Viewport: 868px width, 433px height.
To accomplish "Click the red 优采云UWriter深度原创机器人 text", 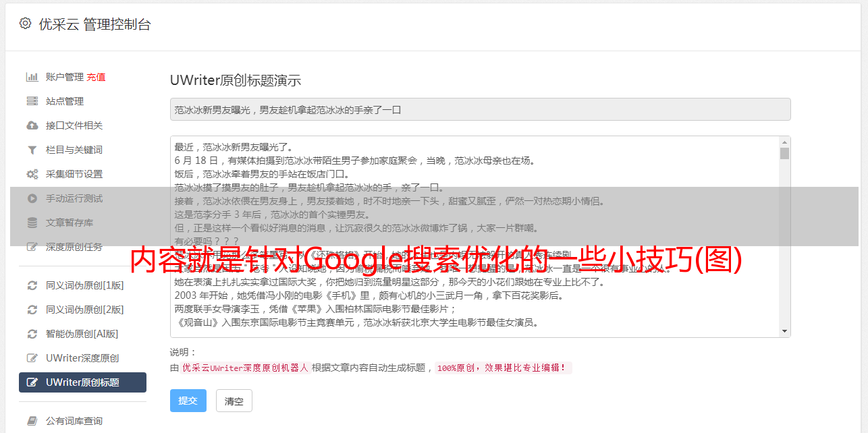I will pos(245,368).
